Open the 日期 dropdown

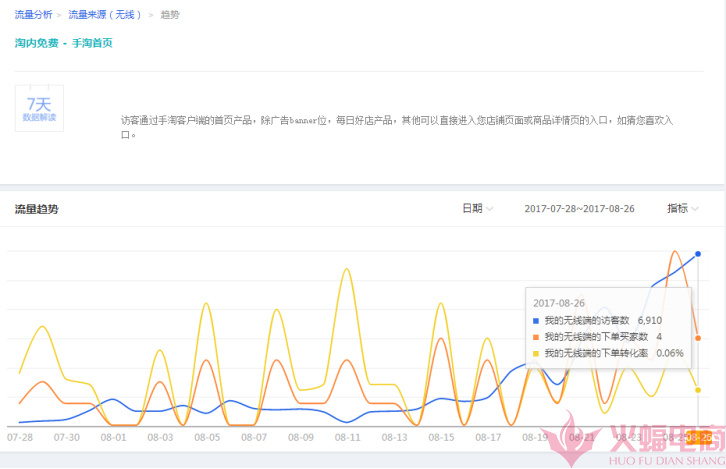477,209
